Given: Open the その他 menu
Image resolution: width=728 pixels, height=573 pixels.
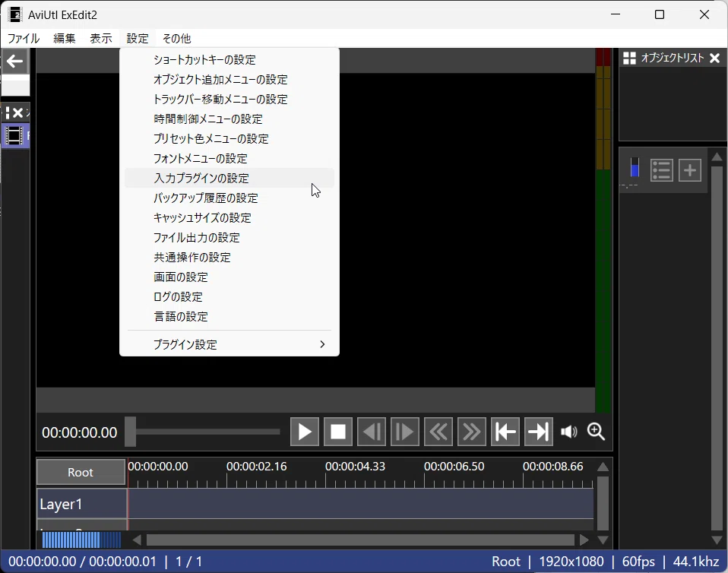Looking at the screenshot, I should click(x=176, y=39).
